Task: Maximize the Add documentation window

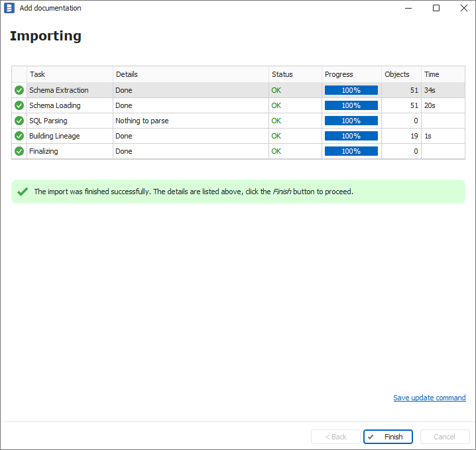Action: pyautogui.click(x=436, y=8)
